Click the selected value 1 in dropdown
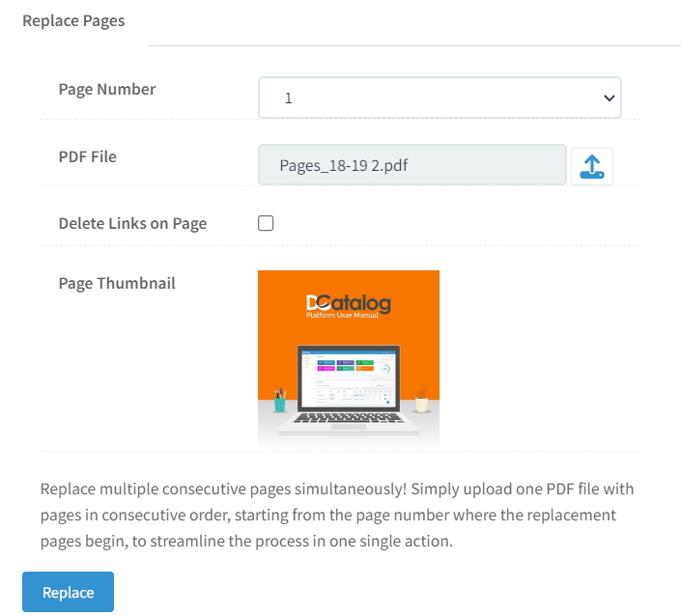 click(x=289, y=98)
